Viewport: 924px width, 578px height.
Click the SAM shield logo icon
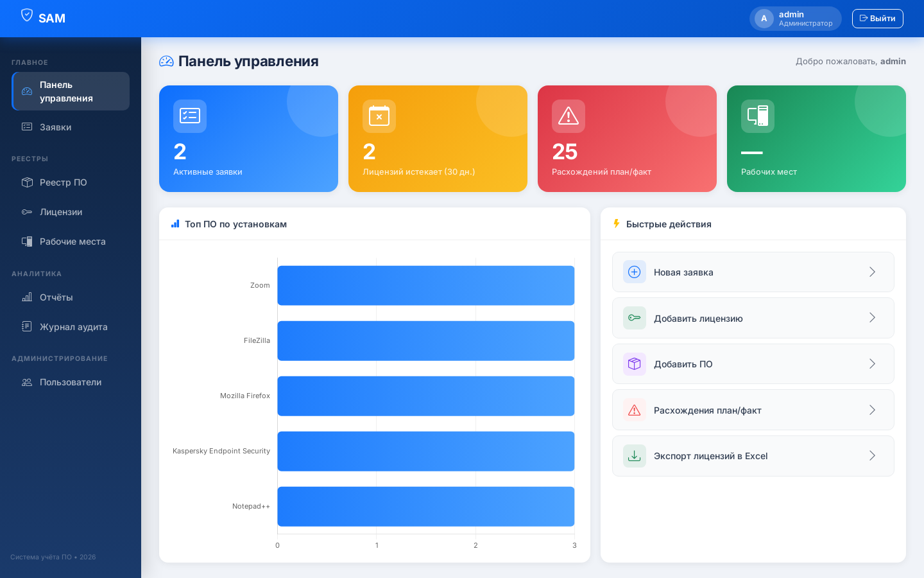[x=26, y=15]
